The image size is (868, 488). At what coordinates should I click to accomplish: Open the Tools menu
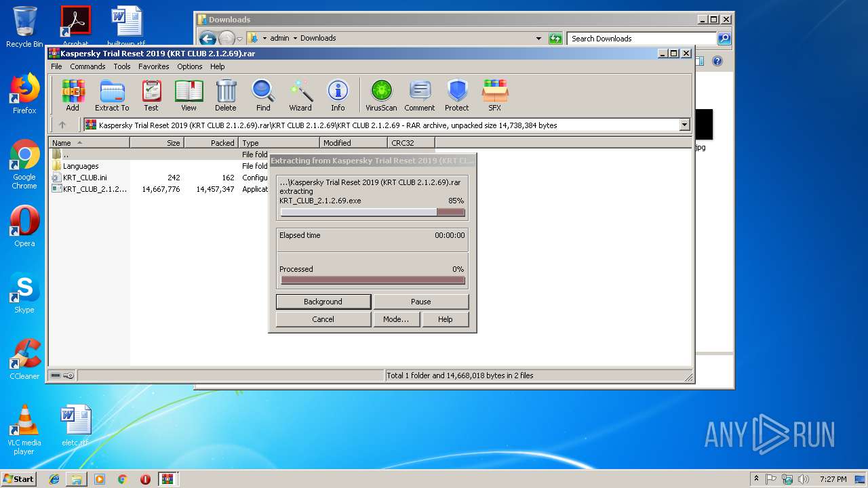tap(122, 66)
